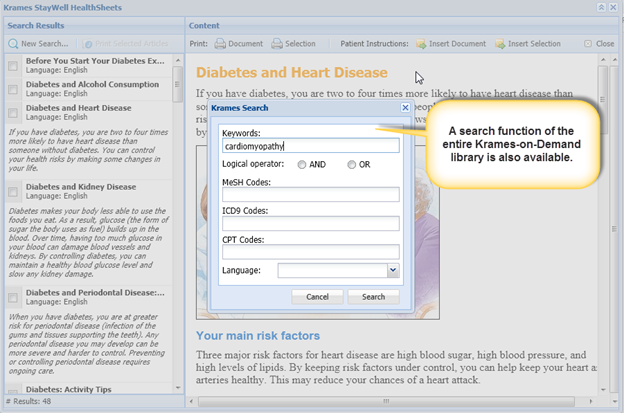
Task: Open Diabetes and Periodontal Disease article
Action: point(95,292)
